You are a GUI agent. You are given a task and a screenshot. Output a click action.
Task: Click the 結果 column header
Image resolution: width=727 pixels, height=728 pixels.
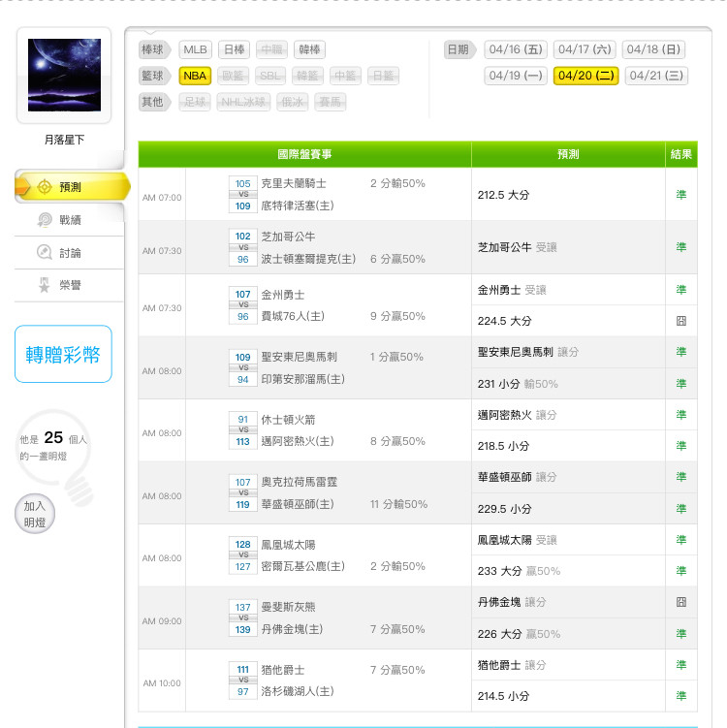(681, 154)
